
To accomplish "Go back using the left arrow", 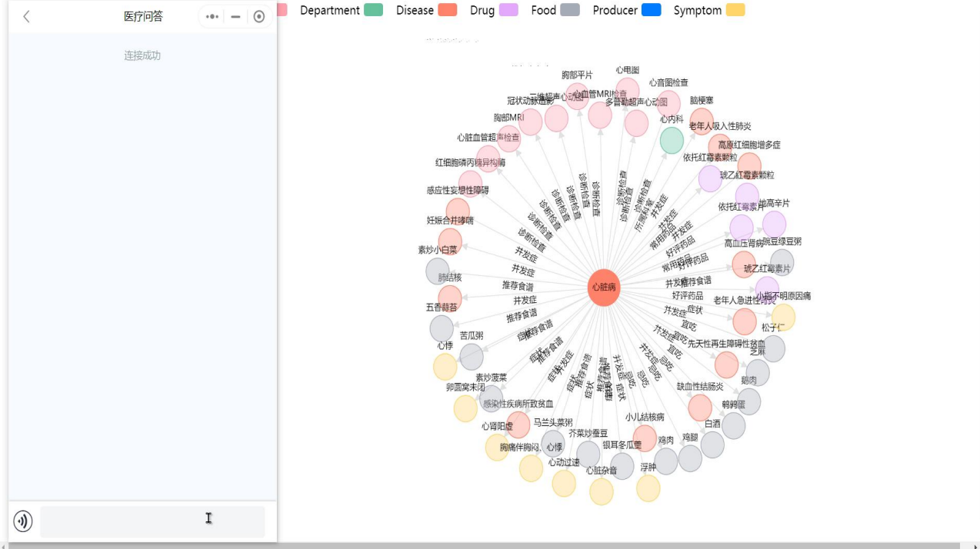I will (x=26, y=16).
